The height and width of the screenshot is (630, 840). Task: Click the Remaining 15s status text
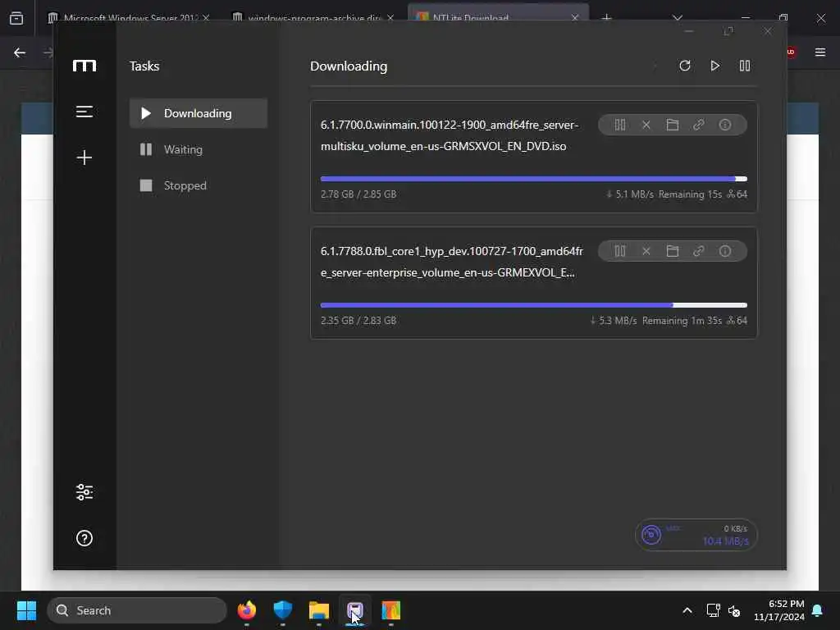(x=690, y=194)
